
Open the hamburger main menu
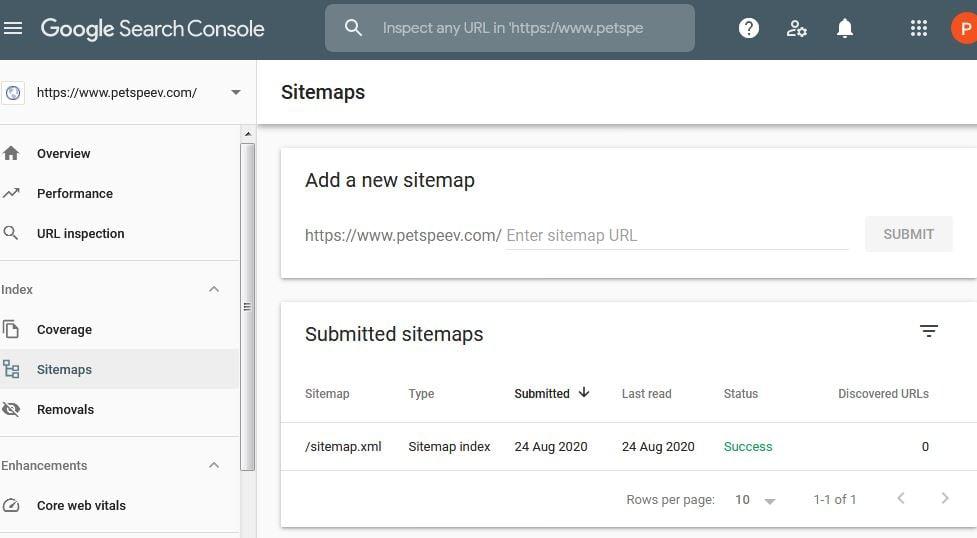12,28
